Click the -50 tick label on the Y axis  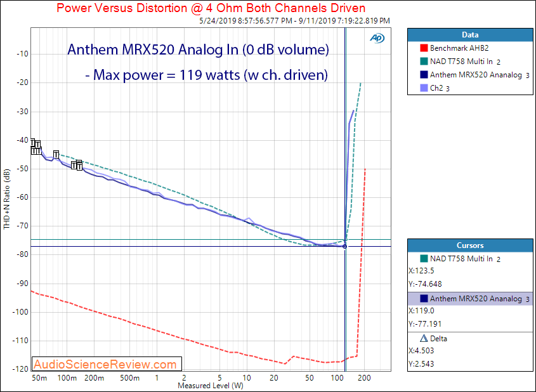click(x=22, y=169)
